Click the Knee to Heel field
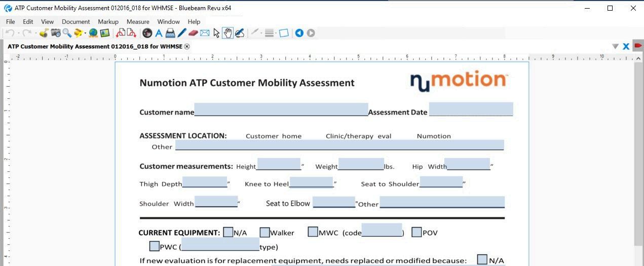Screen dimensions: 644x266 312,182
